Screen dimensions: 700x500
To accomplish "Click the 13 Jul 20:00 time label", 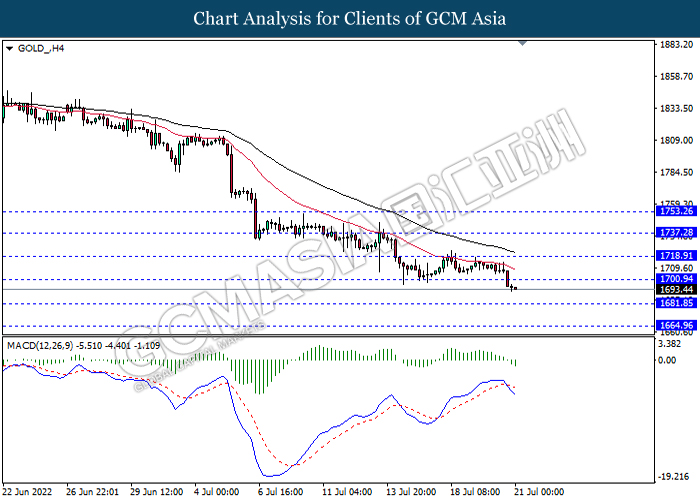I will [x=411, y=492].
